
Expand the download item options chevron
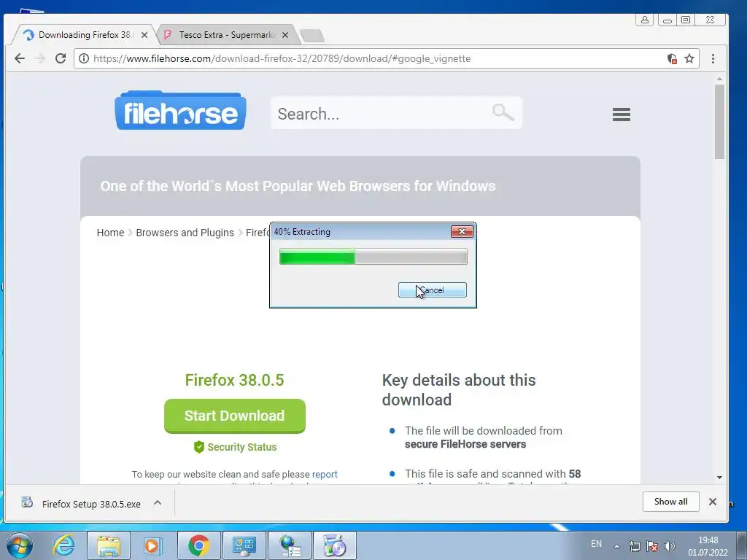[x=158, y=502]
